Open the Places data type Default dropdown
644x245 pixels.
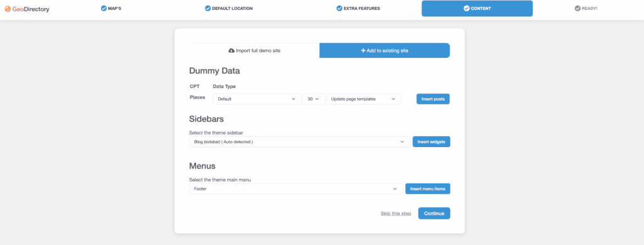pyautogui.click(x=257, y=99)
